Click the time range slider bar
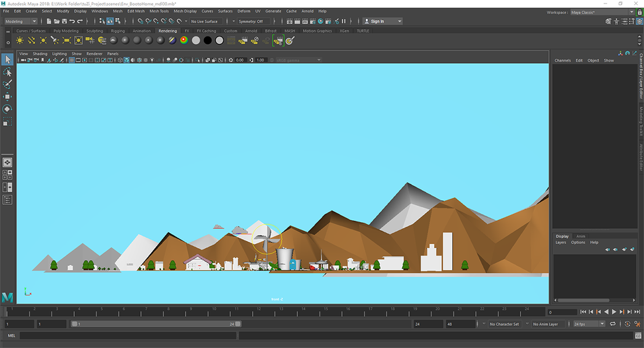Screen dimensions: 644x348 pos(156,324)
